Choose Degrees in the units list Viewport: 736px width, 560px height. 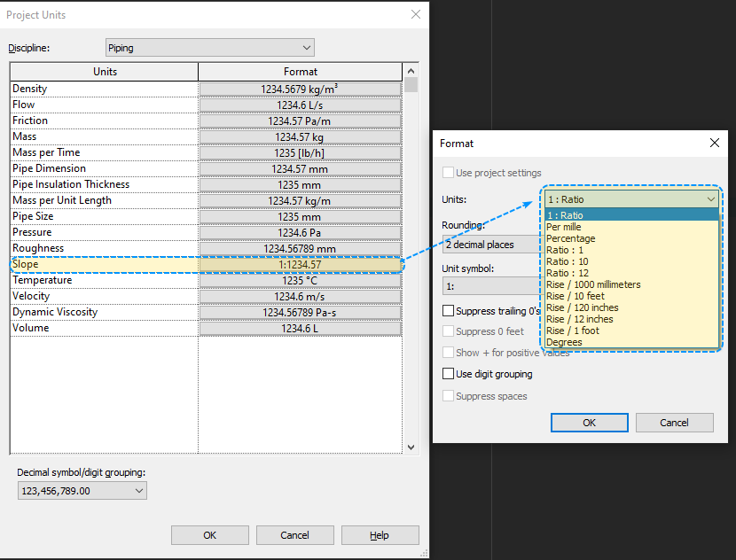pyautogui.click(x=565, y=342)
